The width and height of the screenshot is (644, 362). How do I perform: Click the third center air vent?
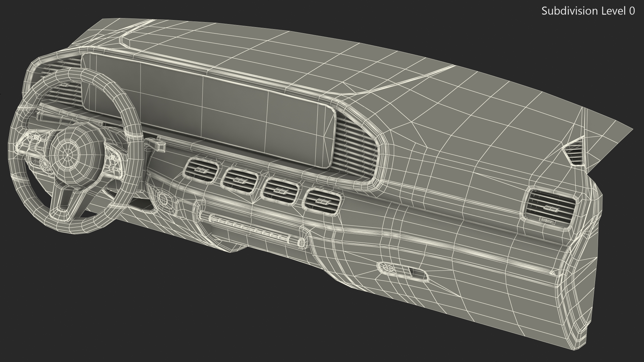[280, 191]
